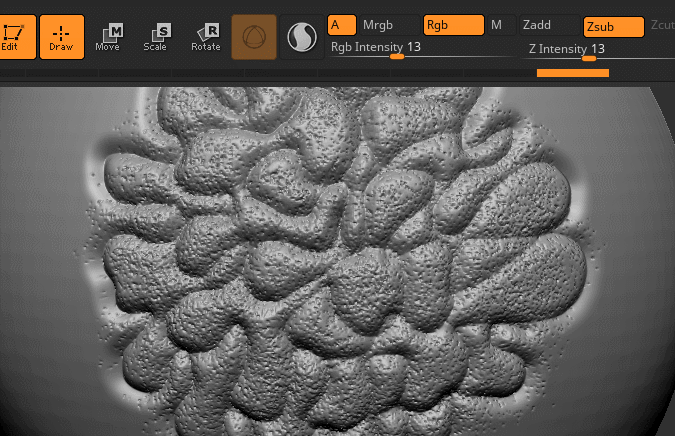Image resolution: width=675 pixels, height=436 pixels.
Task: Toggle the A alpha channel button
Action: click(342, 25)
